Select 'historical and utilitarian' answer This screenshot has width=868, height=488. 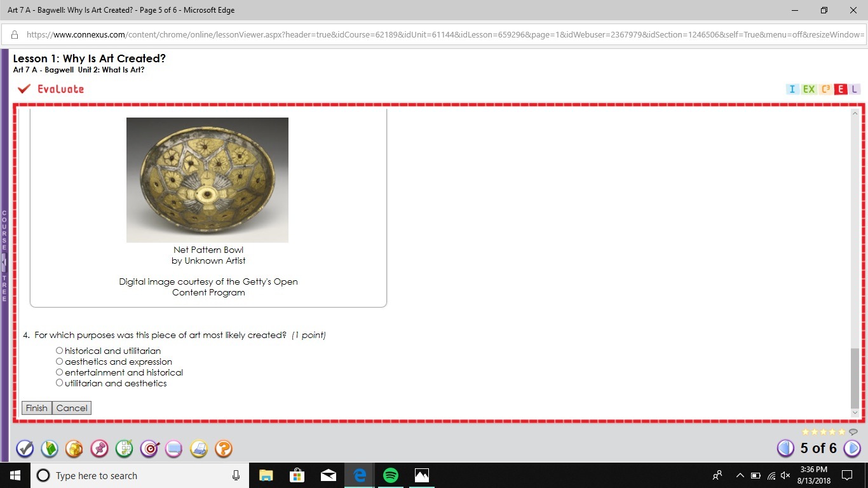coord(59,351)
